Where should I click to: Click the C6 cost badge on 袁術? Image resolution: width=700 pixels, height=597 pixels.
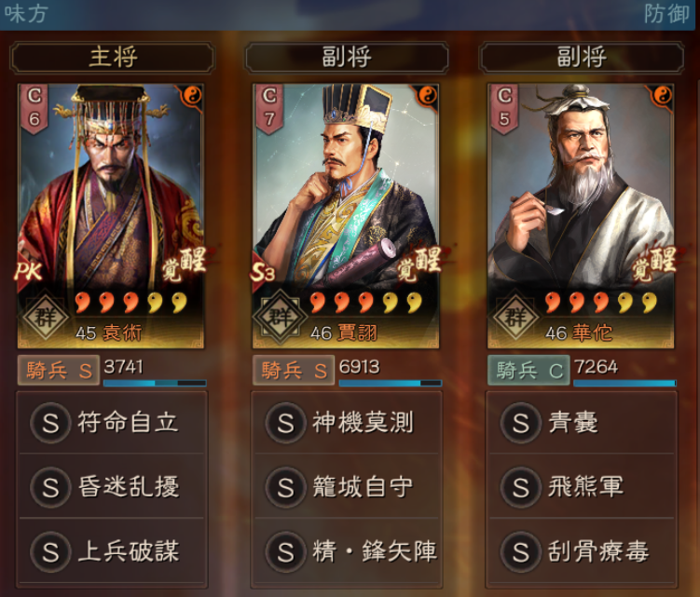coord(34,108)
